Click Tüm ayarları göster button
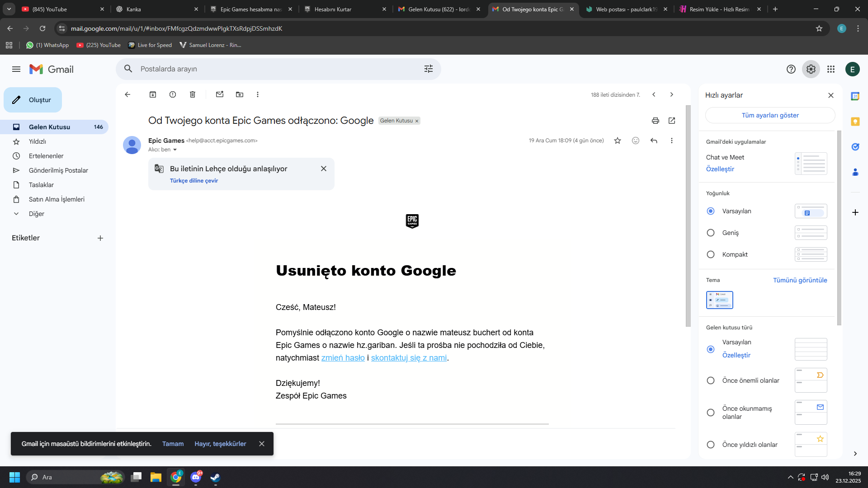 tap(770, 115)
